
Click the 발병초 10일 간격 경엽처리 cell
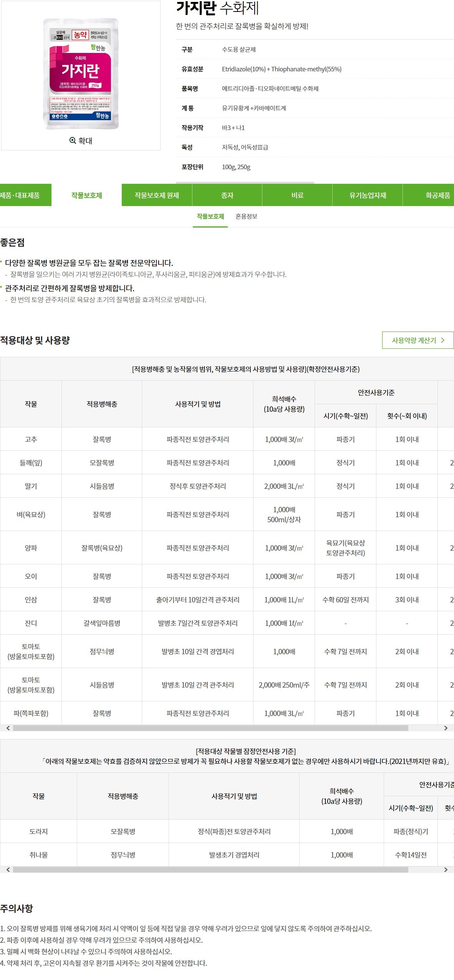pos(197,652)
